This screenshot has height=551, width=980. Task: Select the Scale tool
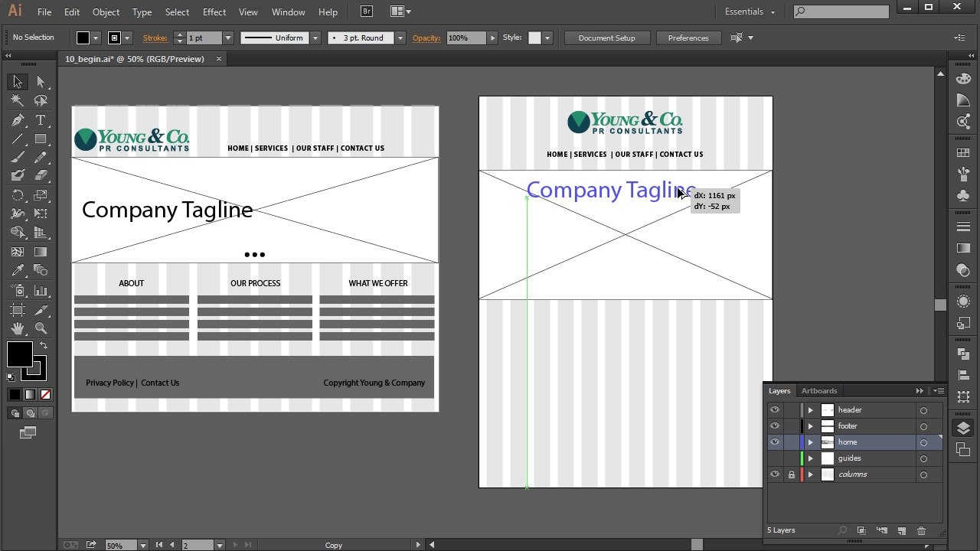coord(41,195)
